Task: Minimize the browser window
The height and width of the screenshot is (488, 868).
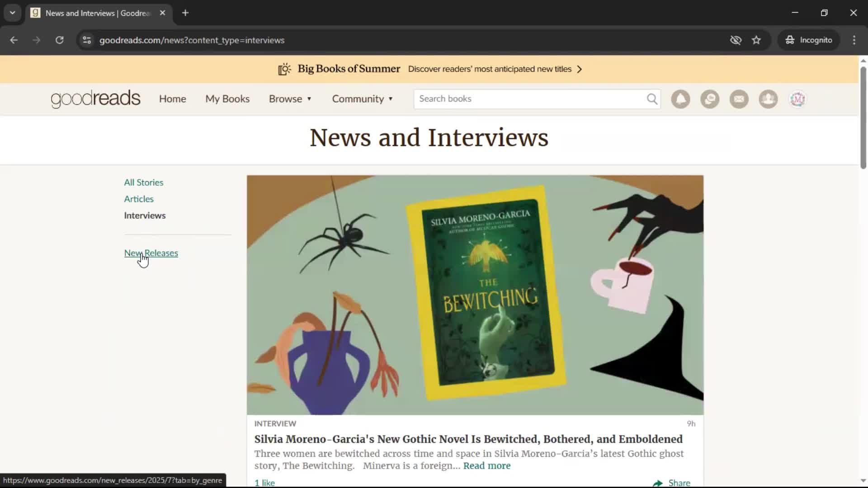Action: (x=795, y=13)
